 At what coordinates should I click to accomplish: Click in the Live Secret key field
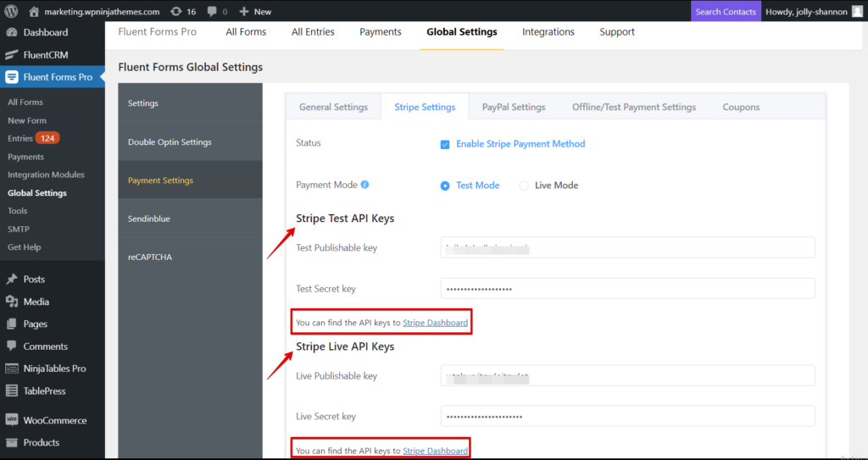628,416
